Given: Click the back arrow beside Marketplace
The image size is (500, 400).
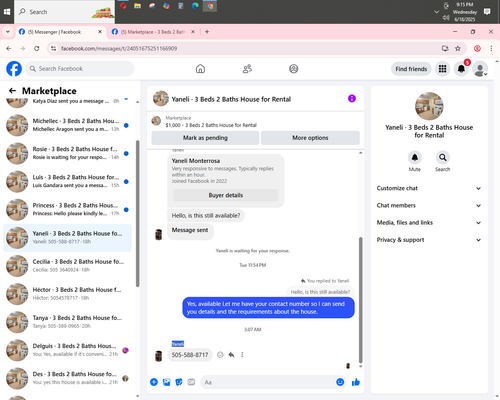Looking at the screenshot, I should 12,91.
